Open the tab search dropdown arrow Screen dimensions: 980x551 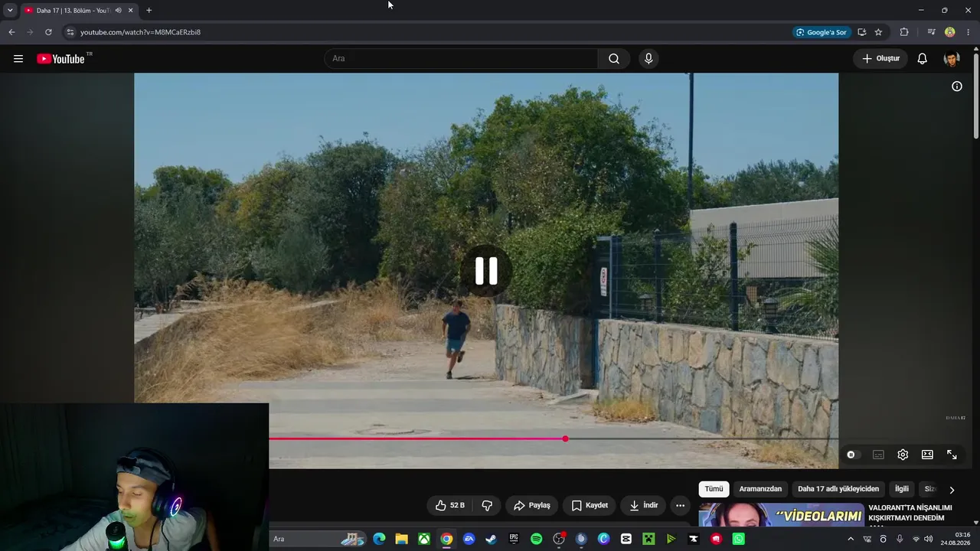(10, 11)
